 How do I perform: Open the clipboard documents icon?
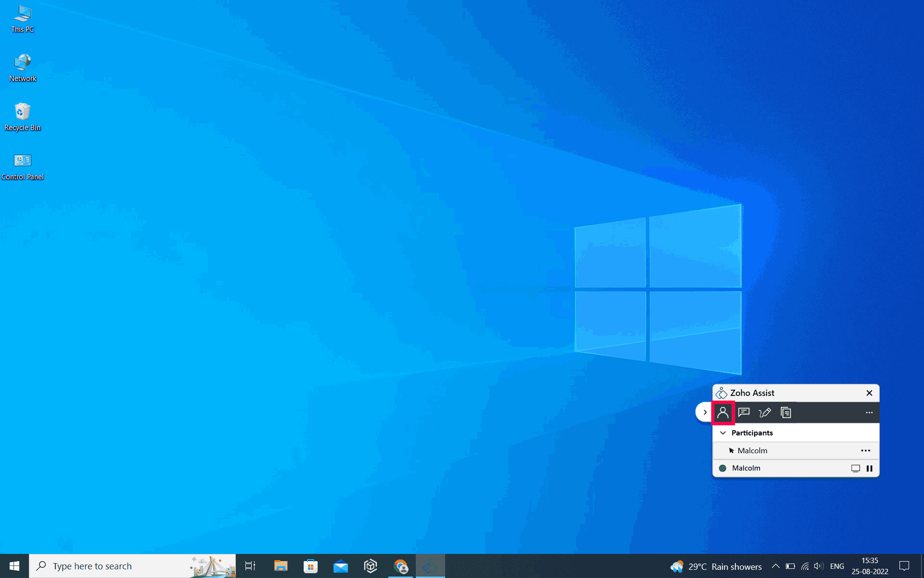pos(785,413)
